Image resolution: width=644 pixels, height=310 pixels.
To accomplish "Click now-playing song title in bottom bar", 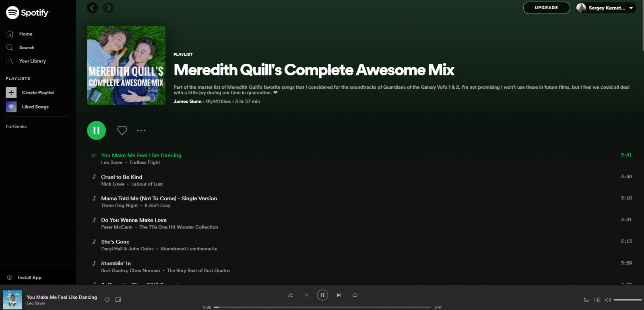I will click(x=62, y=297).
